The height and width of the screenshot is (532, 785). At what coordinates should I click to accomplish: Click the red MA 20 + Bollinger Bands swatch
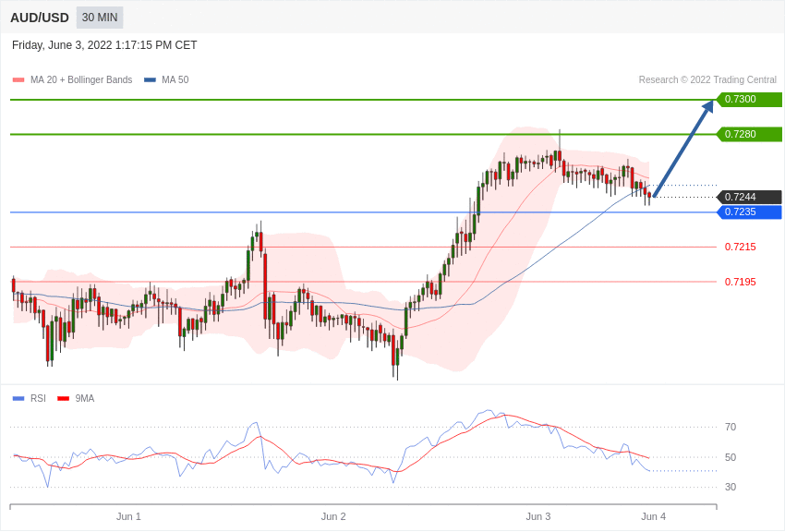click(18, 80)
